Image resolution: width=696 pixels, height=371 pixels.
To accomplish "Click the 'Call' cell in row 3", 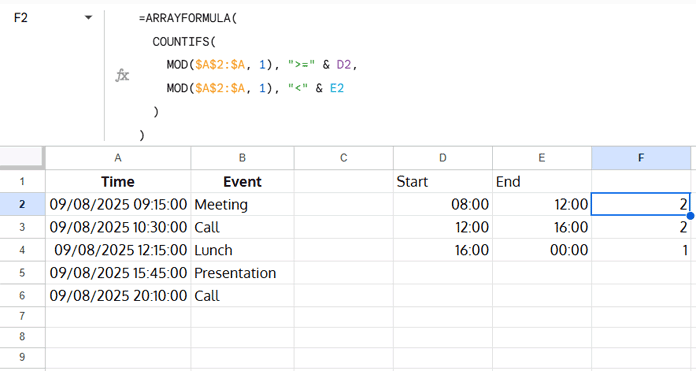I will (242, 227).
